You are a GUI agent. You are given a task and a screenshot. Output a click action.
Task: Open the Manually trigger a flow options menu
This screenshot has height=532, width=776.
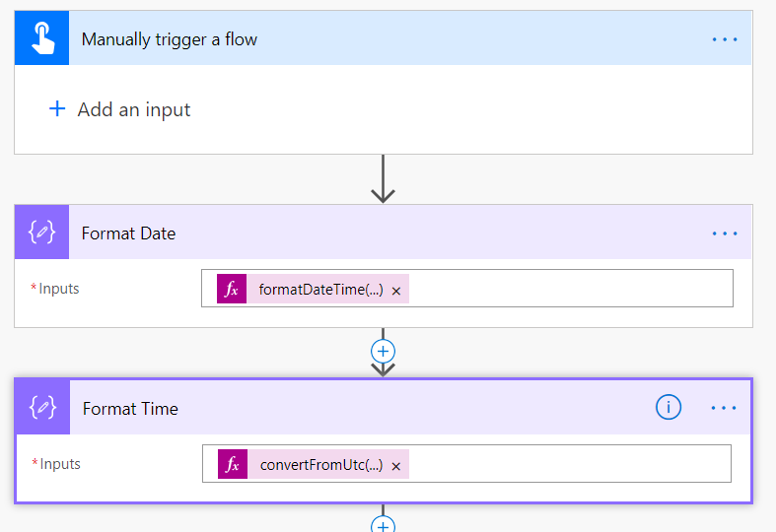pyautogui.click(x=725, y=39)
